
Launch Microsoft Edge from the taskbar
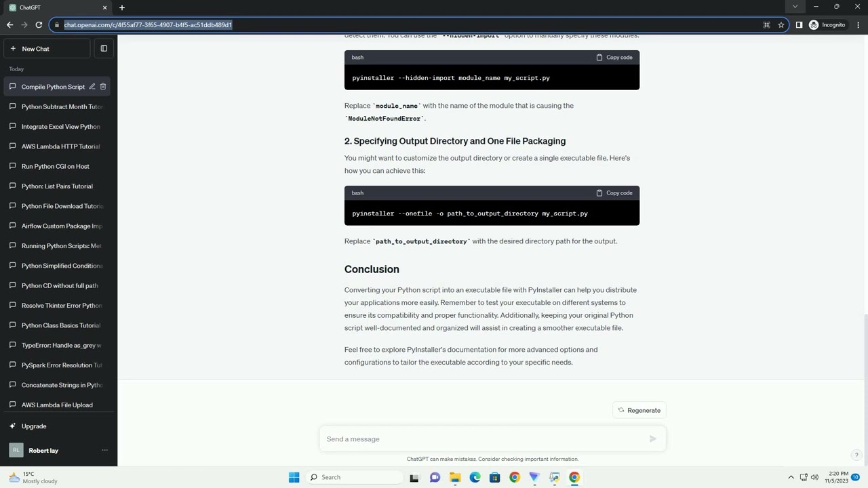pyautogui.click(x=475, y=477)
